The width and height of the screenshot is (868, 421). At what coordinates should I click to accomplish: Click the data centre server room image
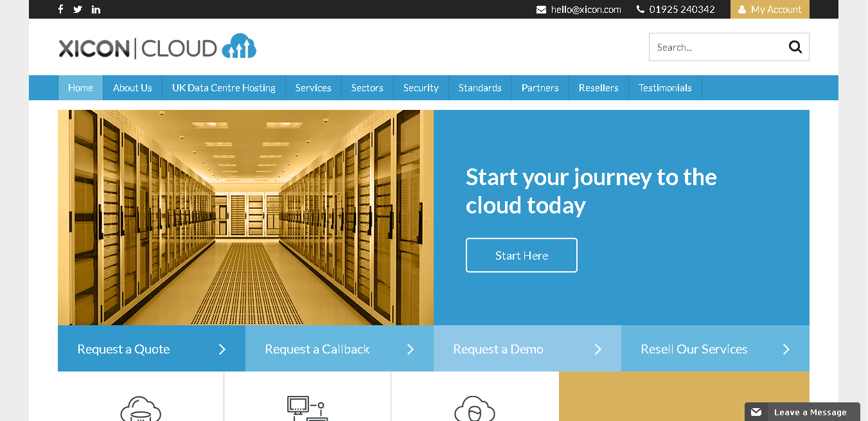coord(245,217)
